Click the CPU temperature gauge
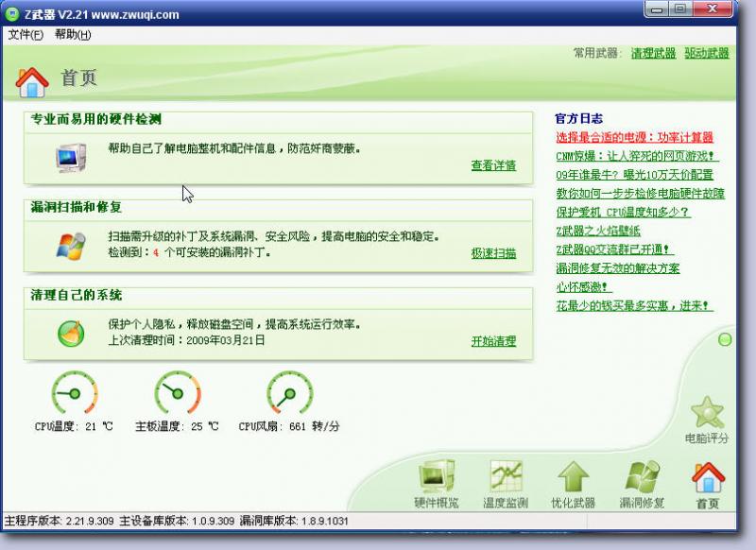This screenshot has height=550, width=756. coord(75,393)
